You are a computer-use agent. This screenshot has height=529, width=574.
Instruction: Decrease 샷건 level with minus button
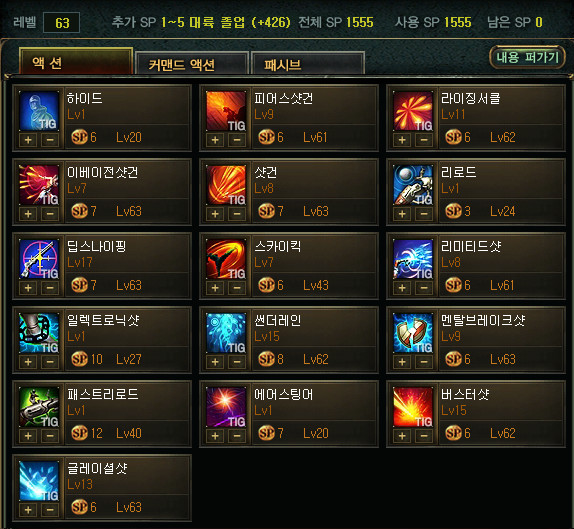(x=237, y=214)
